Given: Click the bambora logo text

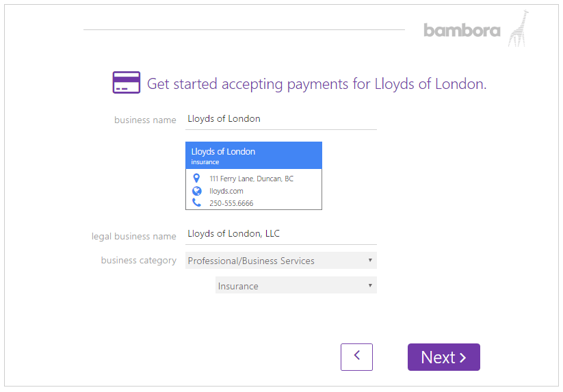Looking at the screenshot, I should coord(462,30).
